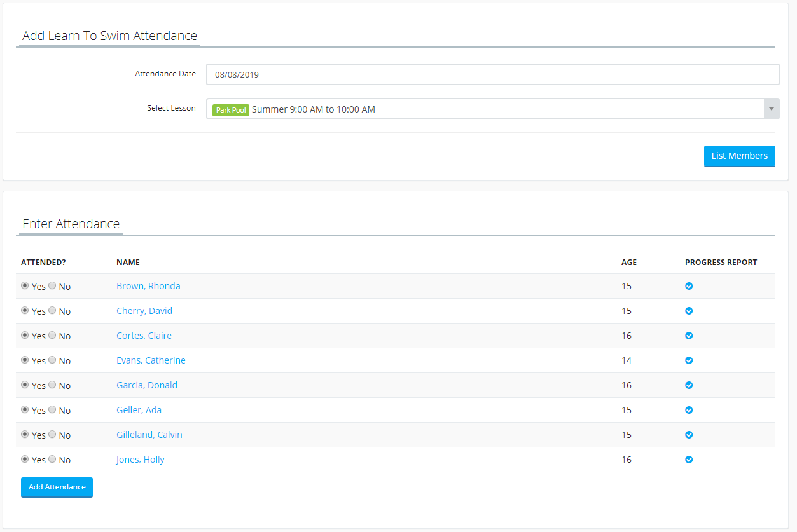Mark Brown, Rhonda as attended Yes
This screenshot has width=797, height=532.
pyautogui.click(x=25, y=285)
